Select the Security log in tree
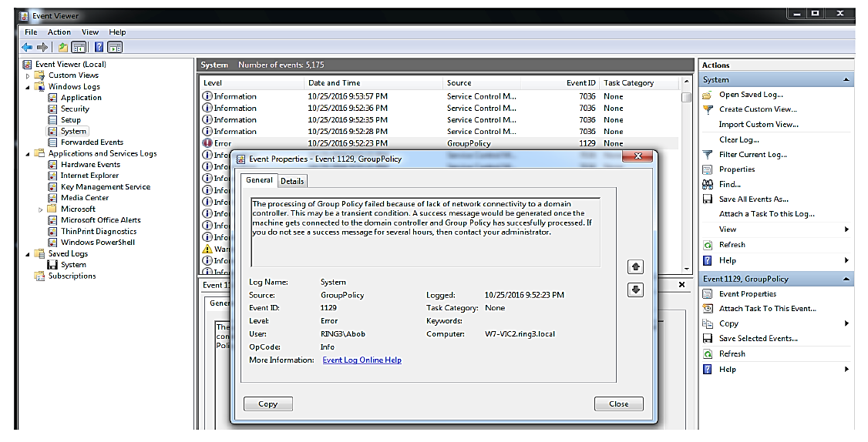The width and height of the screenshot is (868, 442). pos(75,109)
